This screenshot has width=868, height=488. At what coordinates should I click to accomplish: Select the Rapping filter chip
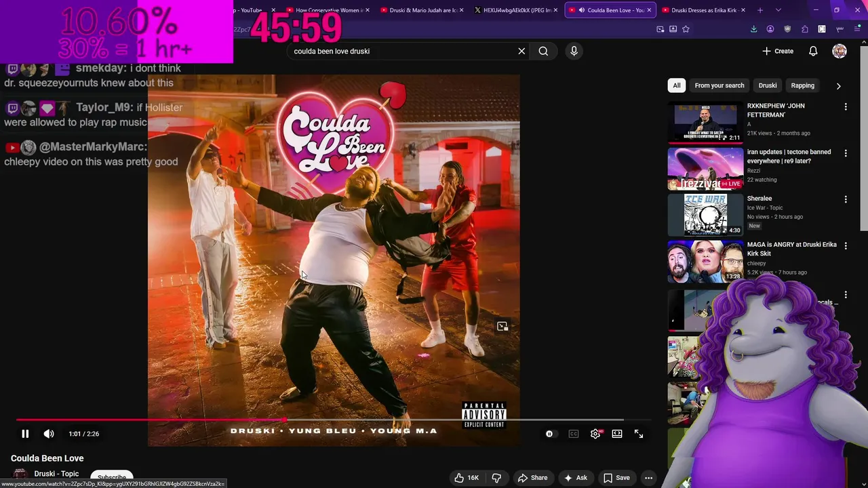[802, 85]
